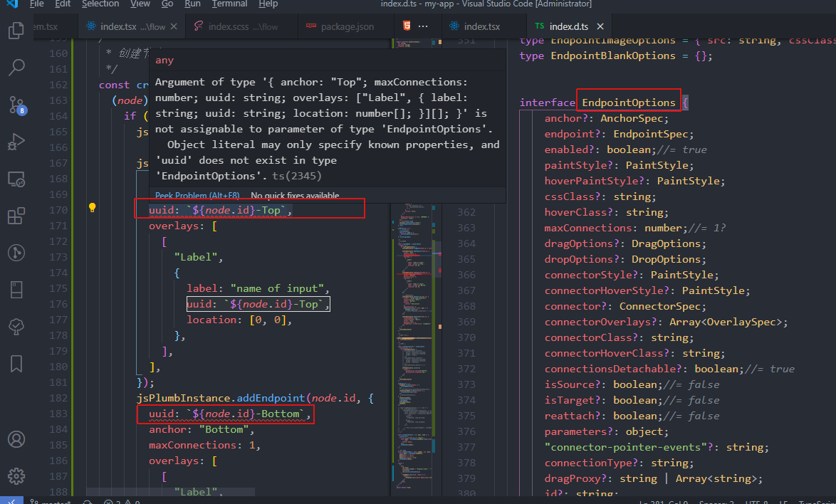836x504 pixels.
Task: Open the Selection menu
Action: [x=100, y=4]
